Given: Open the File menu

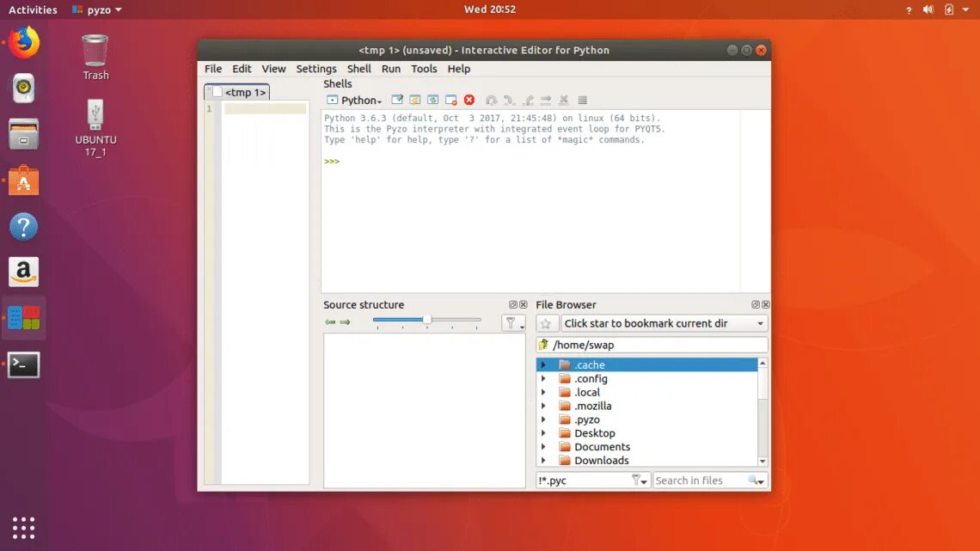Looking at the screenshot, I should 213,69.
